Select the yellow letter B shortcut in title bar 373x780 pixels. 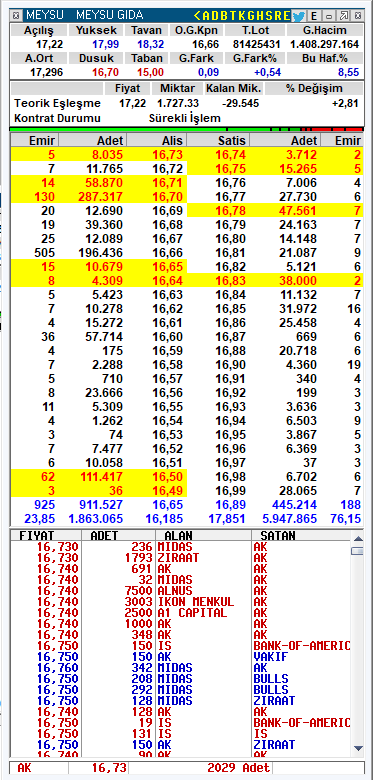(x=224, y=15)
